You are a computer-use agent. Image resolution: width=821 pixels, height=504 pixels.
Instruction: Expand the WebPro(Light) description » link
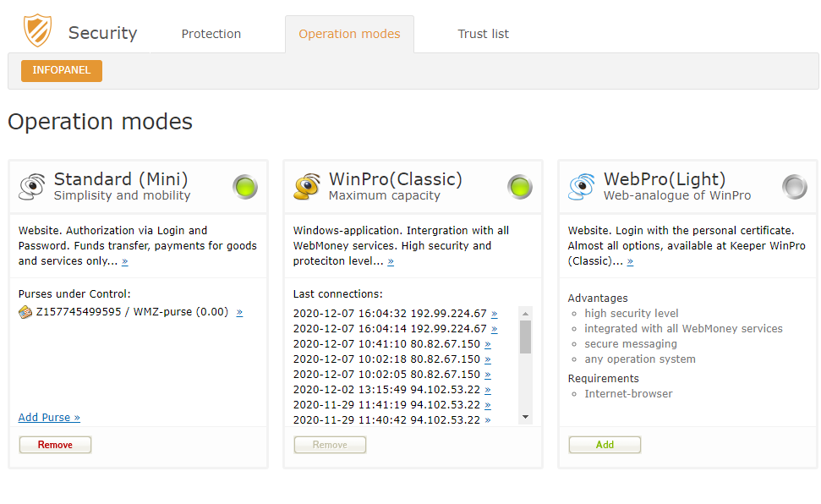[x=630, y=261]
